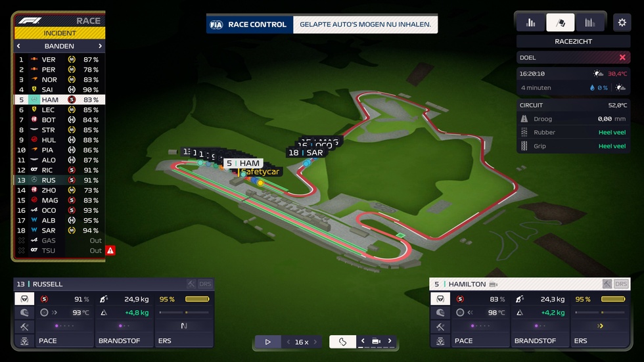
Task: Click the camera icon in bottom bar
Action: click(x=376, y=341)
